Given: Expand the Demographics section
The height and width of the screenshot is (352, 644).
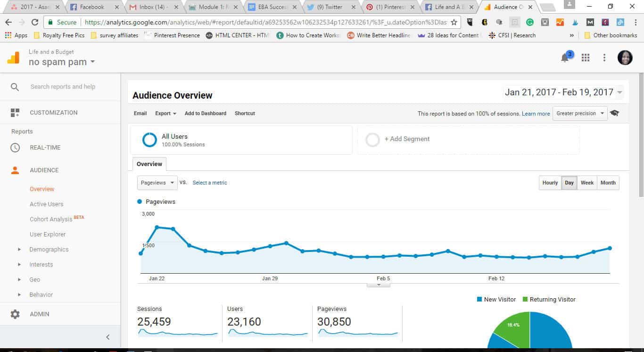Looking at the screenshot, I should (x=19, y=250).
